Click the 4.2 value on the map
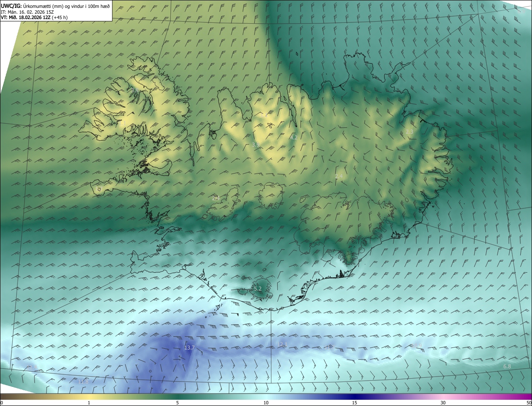This screenshot has width=532, height=406. 294,137
